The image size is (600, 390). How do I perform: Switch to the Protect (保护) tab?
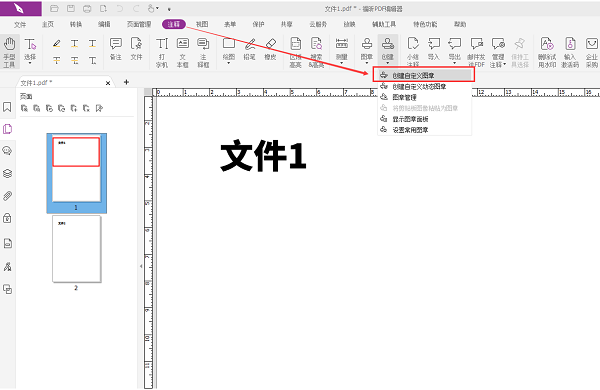click(x=258, y=24)
